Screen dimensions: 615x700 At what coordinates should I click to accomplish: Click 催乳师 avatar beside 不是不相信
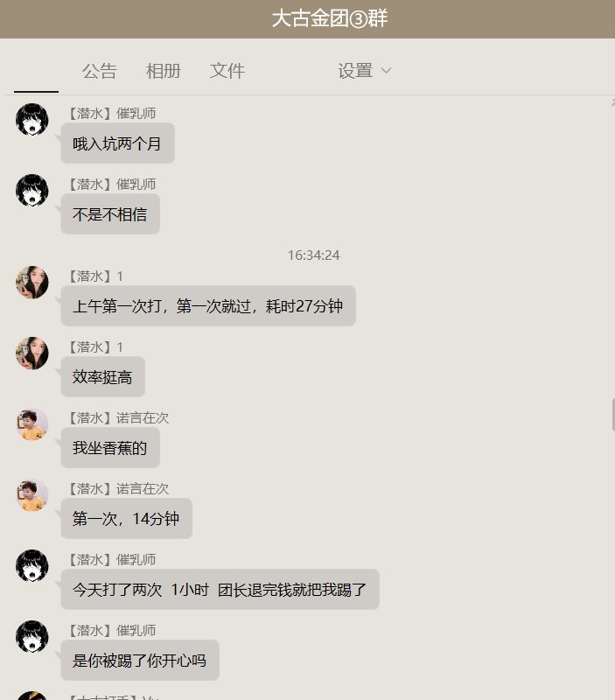(x=32, y=190)
